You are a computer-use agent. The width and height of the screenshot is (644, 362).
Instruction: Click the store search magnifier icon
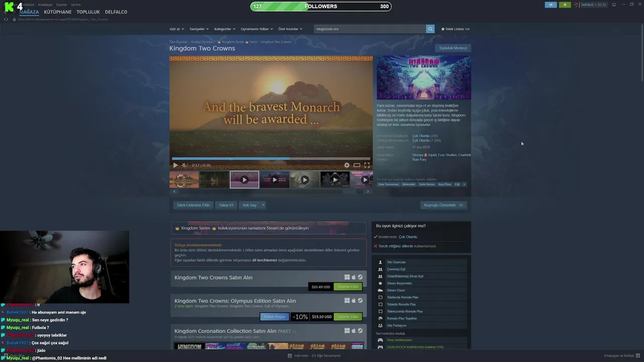(x=430, y=29)
